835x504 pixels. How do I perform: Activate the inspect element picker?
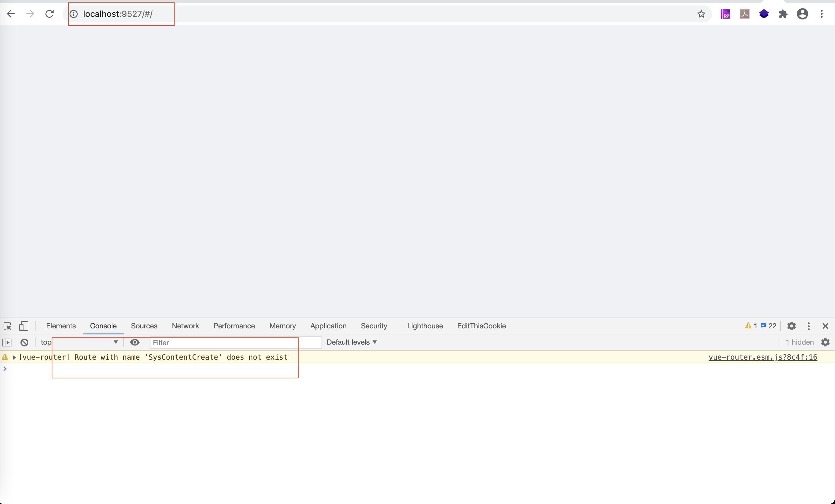8,326
